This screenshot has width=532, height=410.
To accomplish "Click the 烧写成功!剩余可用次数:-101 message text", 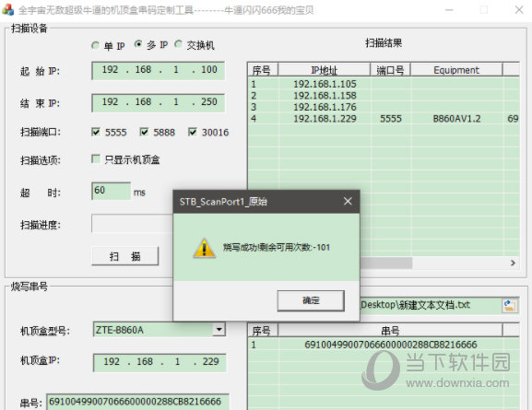I will (277, 247).
